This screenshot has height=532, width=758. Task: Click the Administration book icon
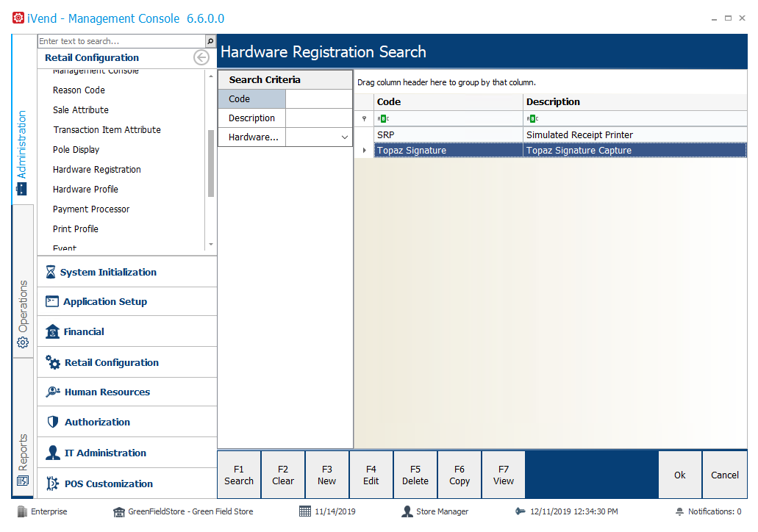coord(22,189)
